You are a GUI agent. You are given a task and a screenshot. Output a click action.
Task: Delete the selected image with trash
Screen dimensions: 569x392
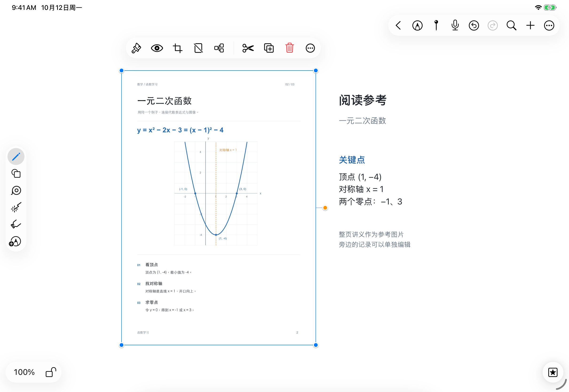pyautogui.click(x=290, y=48)
